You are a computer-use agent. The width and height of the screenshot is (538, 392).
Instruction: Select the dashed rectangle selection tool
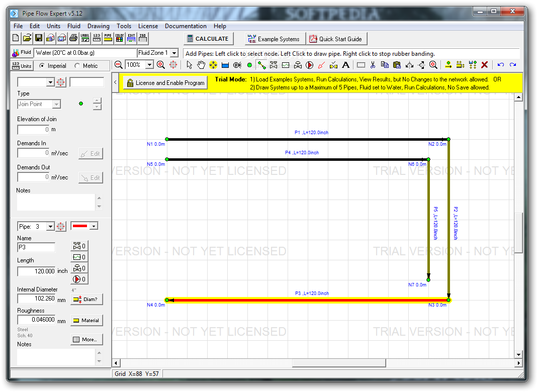point(361,65)
